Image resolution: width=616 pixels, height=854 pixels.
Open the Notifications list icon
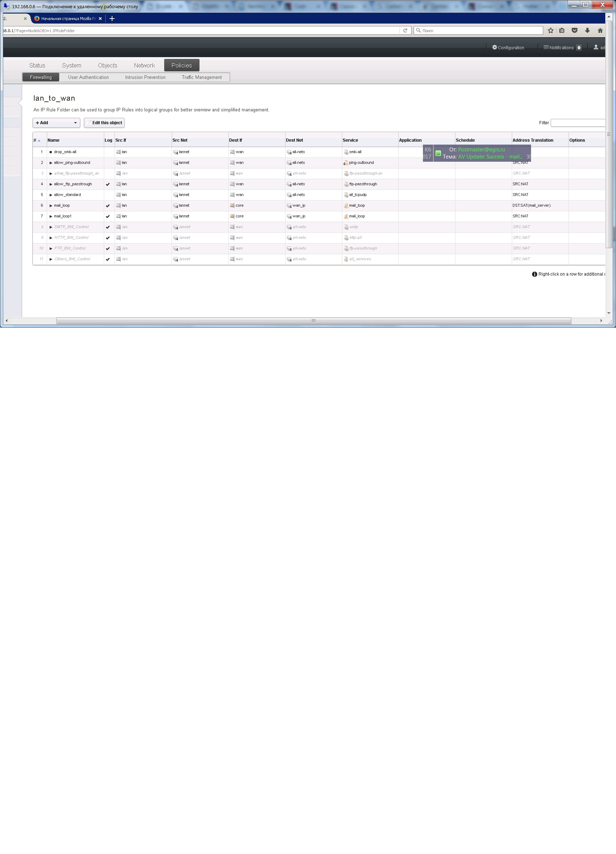pyautogui.click(x=546, y=47)
